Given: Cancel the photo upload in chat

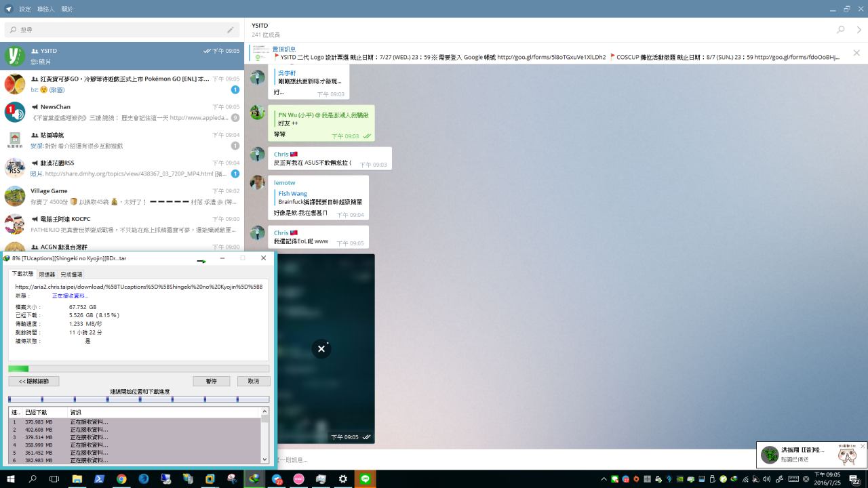Looking at the screenshot, I should [321, 348].
